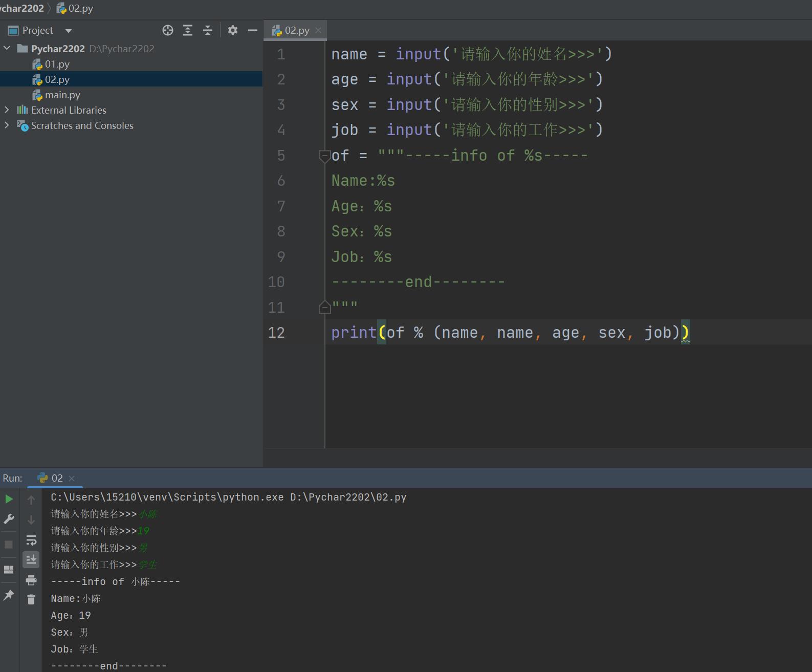Click the fold end marker at line 11
This screenshot has width=812, height=672.
coord(325,307)
